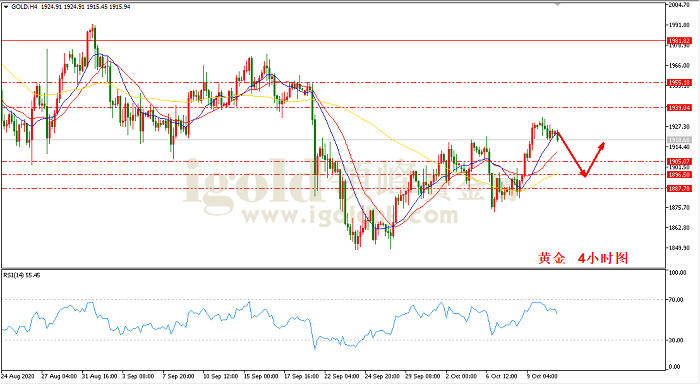Screen dimensions: 700x384
Task: Select the 1955.18 red price label
Action: (x=679, y=83)
